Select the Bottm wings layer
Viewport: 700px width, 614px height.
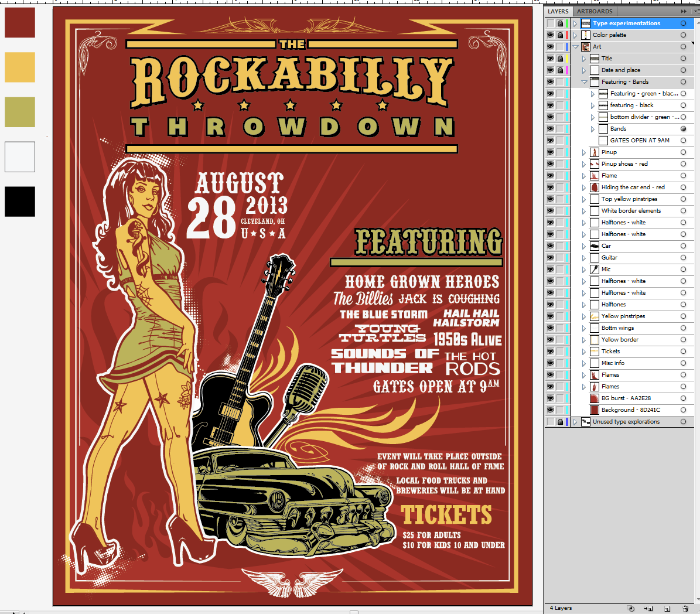pos(617,328)
